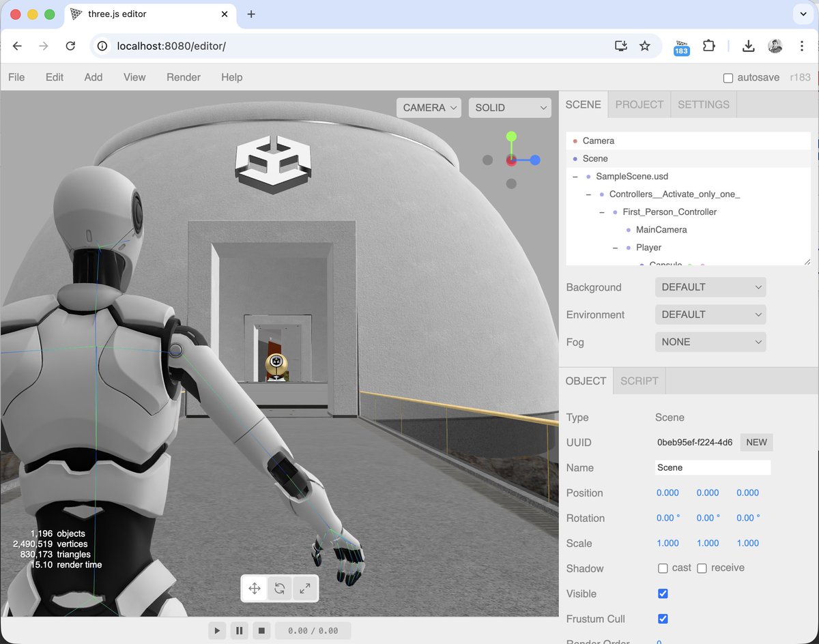Pause playback with the pause button
This screenshot has height=644, width=819.
239,630
